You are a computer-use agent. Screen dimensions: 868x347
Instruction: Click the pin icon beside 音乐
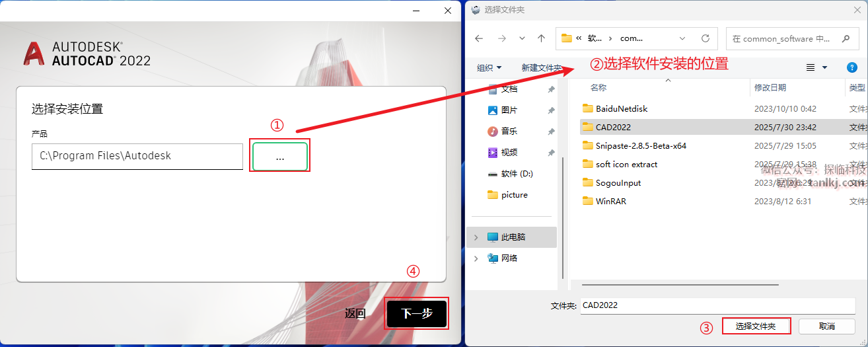[x=551, y=132]
